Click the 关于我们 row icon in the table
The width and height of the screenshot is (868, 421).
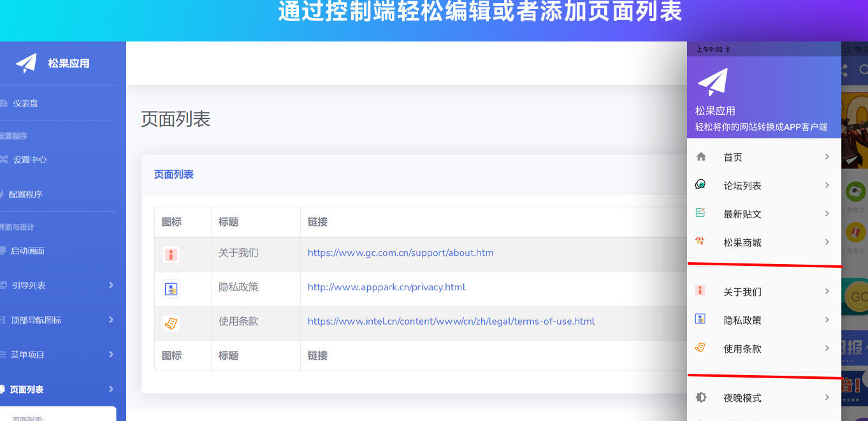171,253
